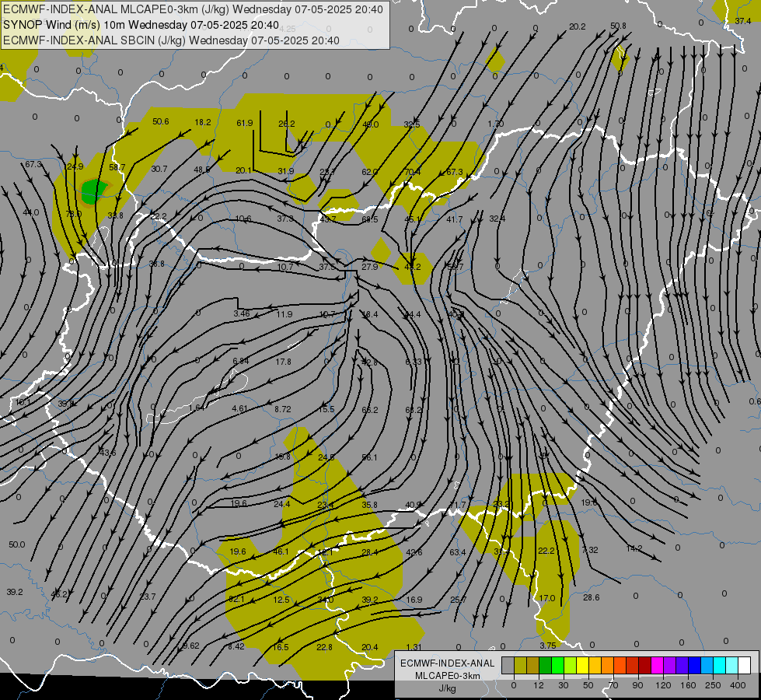Click the SBCIN header line

click(171, 40)
